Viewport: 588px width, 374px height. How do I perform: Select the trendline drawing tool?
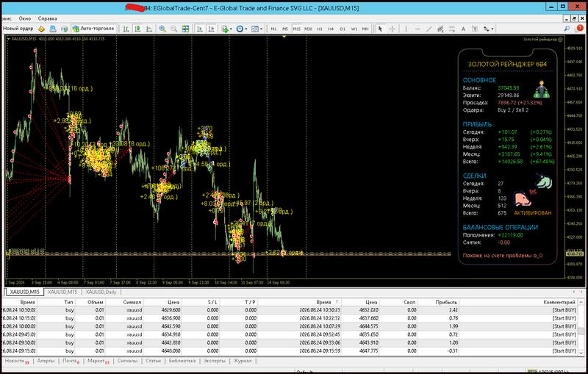[x=429, y=29]
